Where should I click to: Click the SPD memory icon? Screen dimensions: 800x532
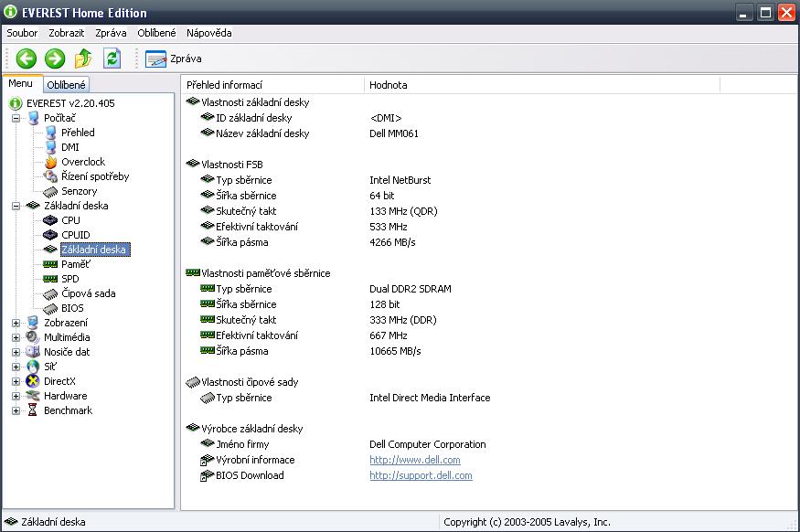tap(50, 279)
